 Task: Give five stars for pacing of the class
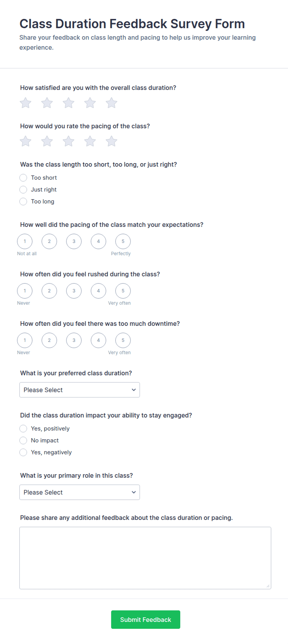point(111,141)
